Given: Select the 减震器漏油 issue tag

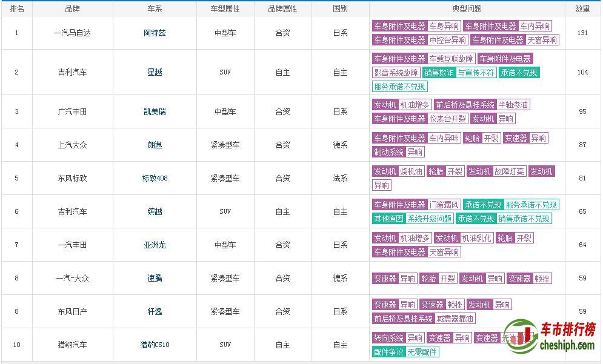Looking at the screenshot, I should pos(455,318).
